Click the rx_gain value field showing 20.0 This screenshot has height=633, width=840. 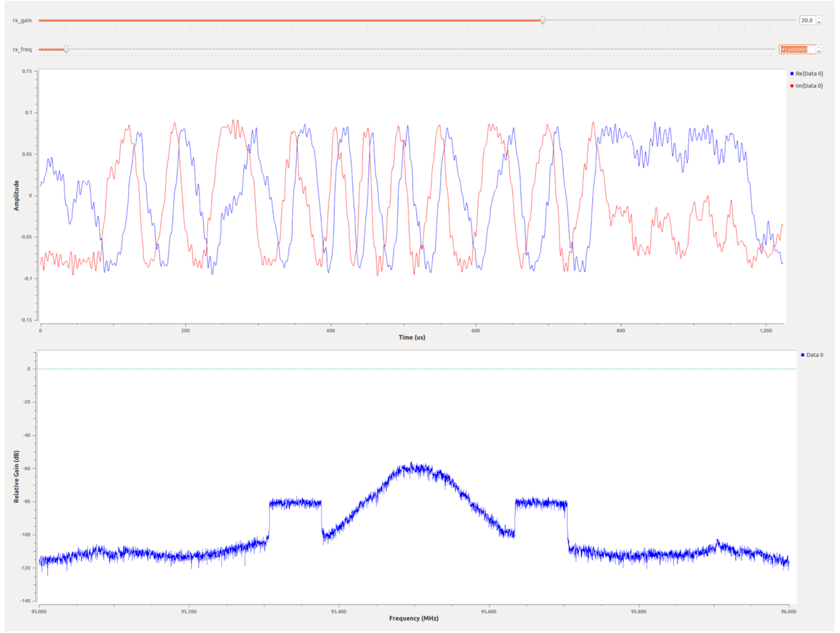(x=806, y=20)
